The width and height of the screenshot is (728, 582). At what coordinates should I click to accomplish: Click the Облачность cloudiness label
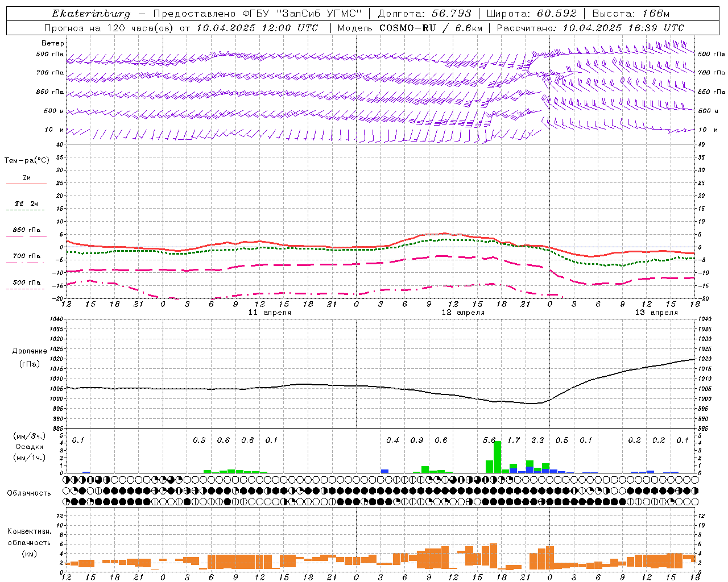(x=29, y=493)
